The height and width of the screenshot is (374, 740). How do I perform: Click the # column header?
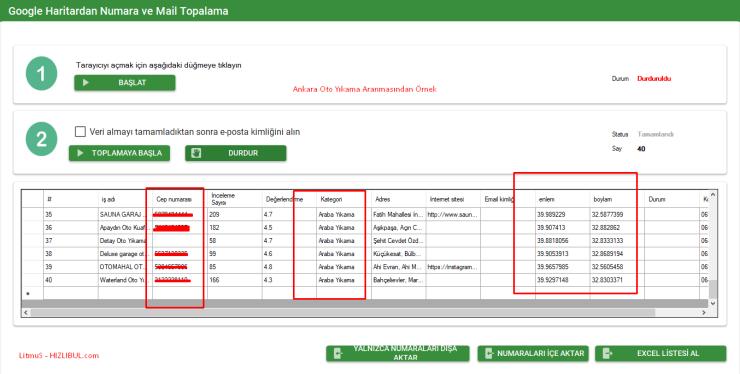coord(71,199)
